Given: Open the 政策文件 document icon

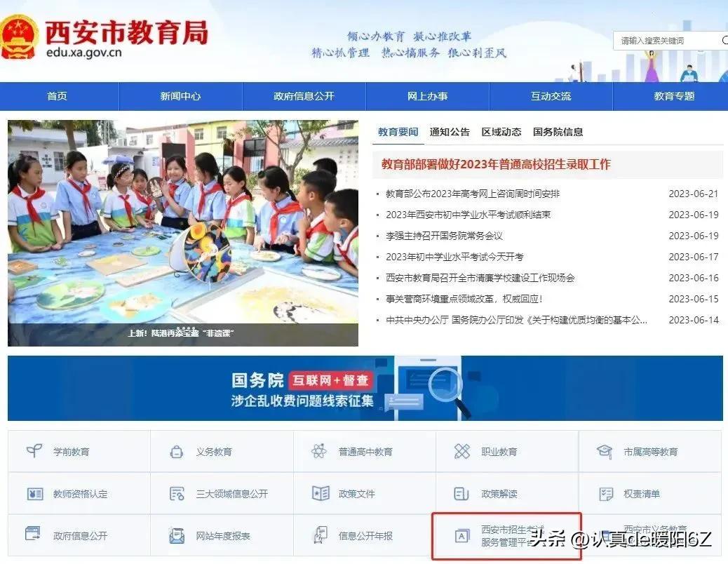Looking at the screenshot, I should pyautogui.click(x=319, y=493).
